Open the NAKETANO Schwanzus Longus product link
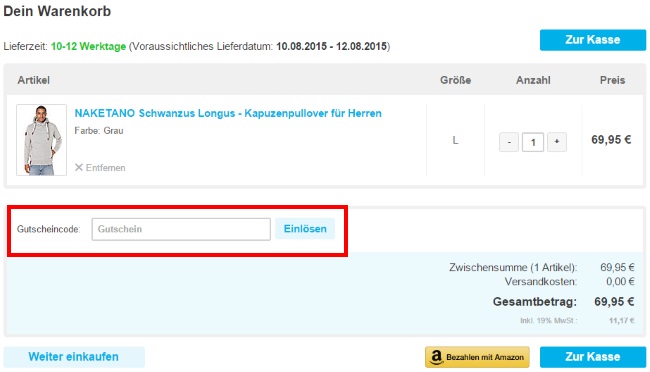The image size is (650, 372). click(x=228, y=113)
